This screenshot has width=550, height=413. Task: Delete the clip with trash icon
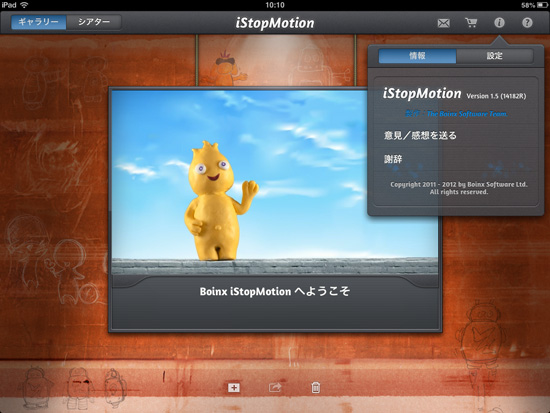click(x=315, y=387)
